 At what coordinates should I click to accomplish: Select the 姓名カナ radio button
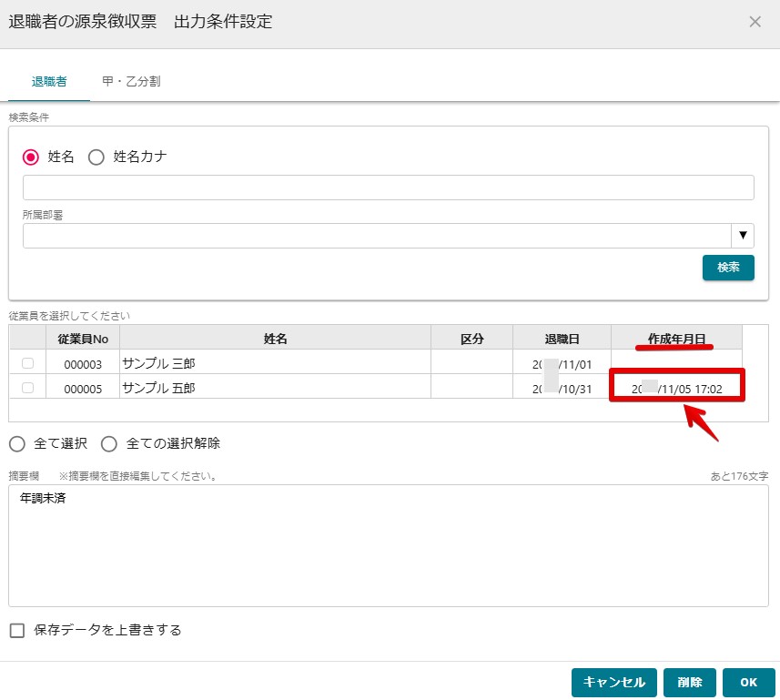[x=96, y=157]
